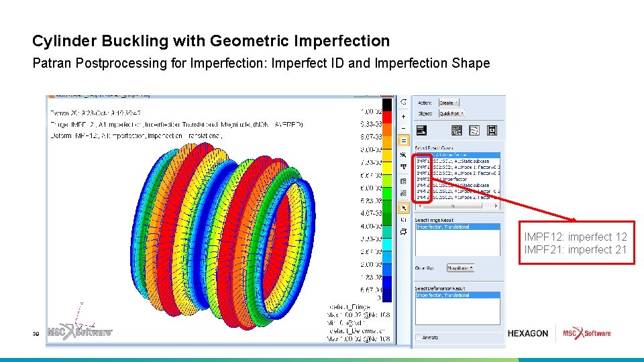Open Select Results icon under Object dropdown
Image resolution: width=644 pixels, height=362 pixels.
[x=421, y=131]
